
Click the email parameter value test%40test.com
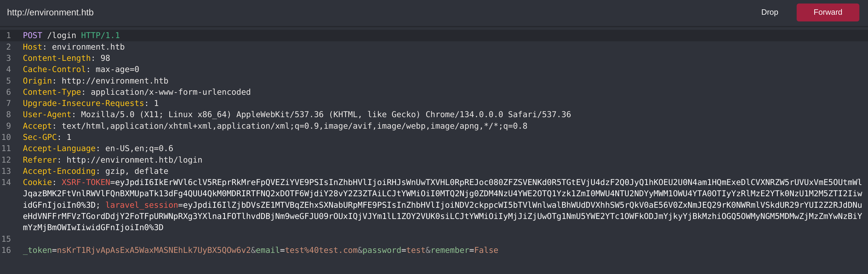pos(321,250)
